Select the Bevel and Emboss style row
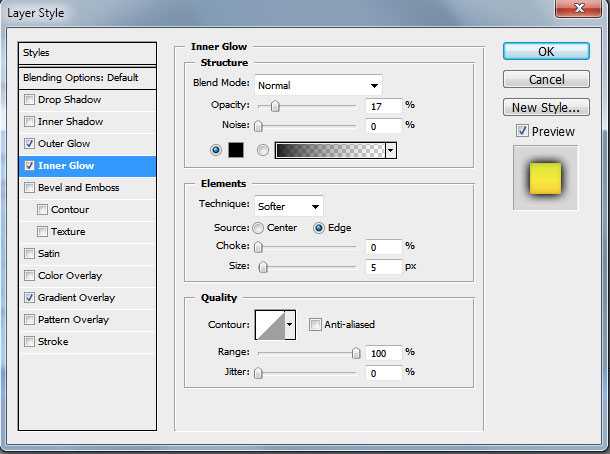Image resolution: width=610 pixels, height=454 pixels. click(x=87, y=188)
